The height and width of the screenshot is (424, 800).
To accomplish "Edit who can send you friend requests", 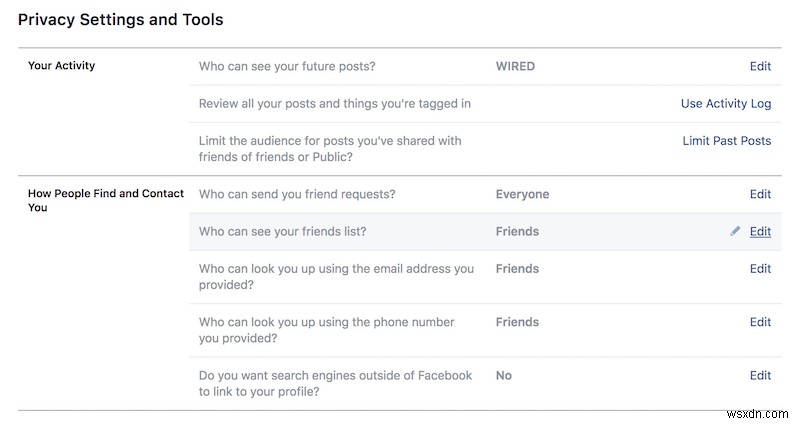I will point(760,194).
